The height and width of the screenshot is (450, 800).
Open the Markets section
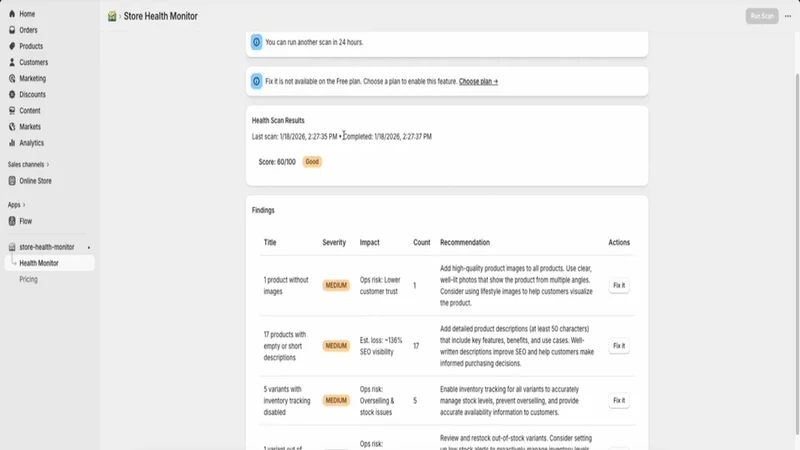click(x=30, y=127)
